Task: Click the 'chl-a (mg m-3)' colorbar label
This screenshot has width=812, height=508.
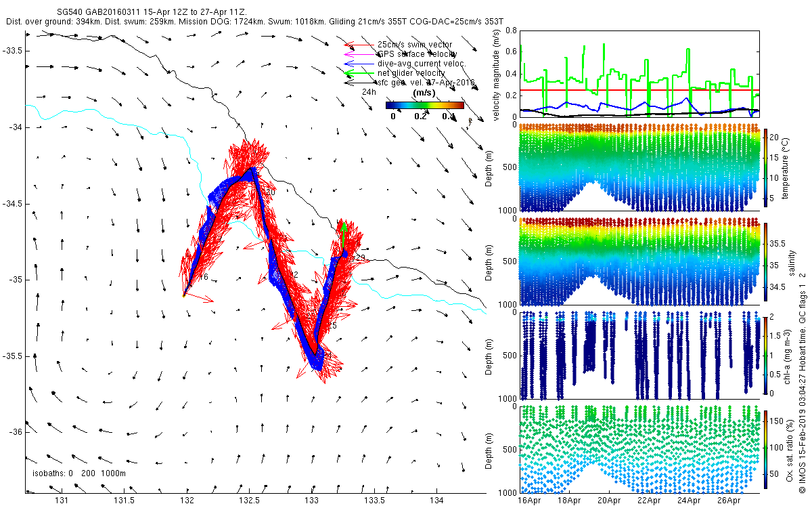Action: pyautogui.click(x=787, y=356)
